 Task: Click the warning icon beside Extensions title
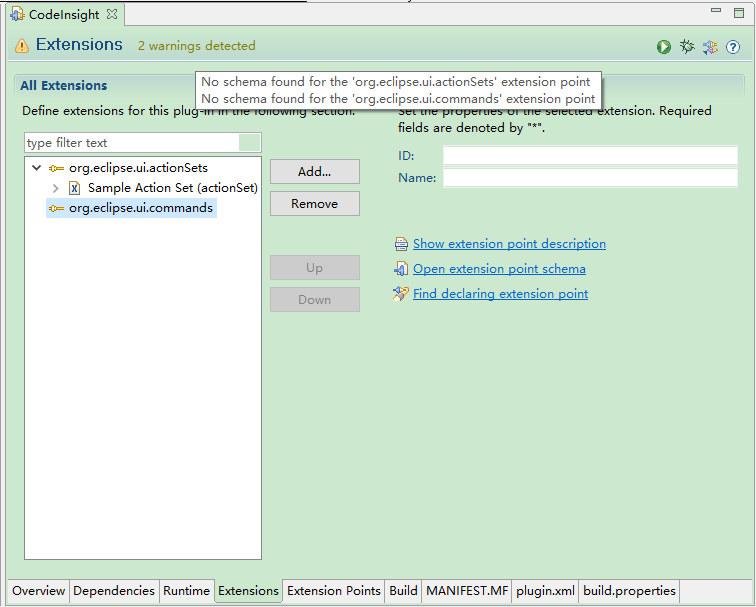22,45
